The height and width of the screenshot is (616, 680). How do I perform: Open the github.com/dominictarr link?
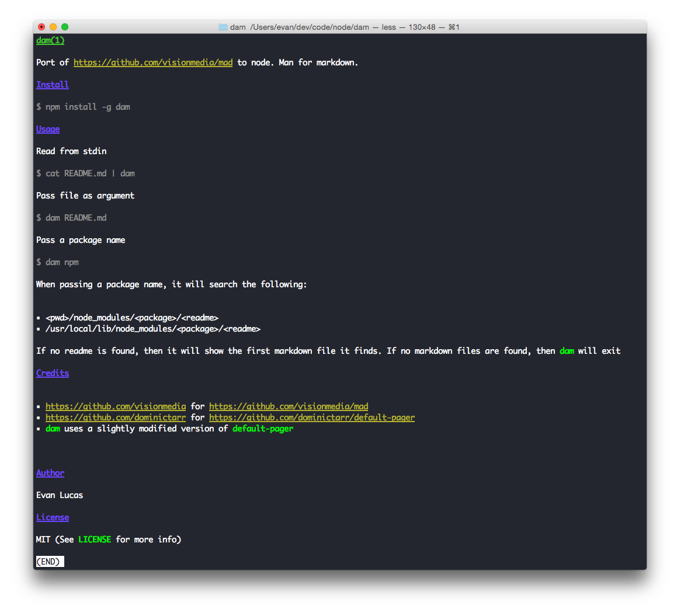[x=116, y=417]
